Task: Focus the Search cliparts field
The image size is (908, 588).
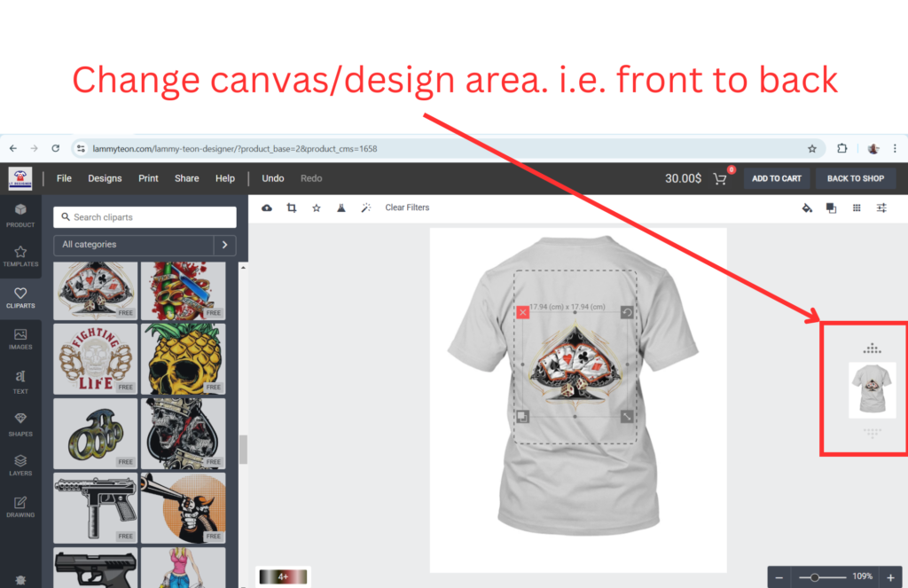Action: [x=145, y=217]
